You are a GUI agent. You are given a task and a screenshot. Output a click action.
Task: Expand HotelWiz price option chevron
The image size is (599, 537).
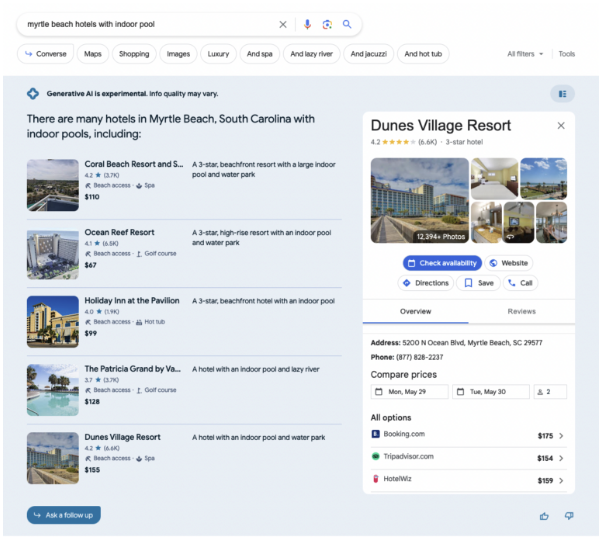point(561,480)
